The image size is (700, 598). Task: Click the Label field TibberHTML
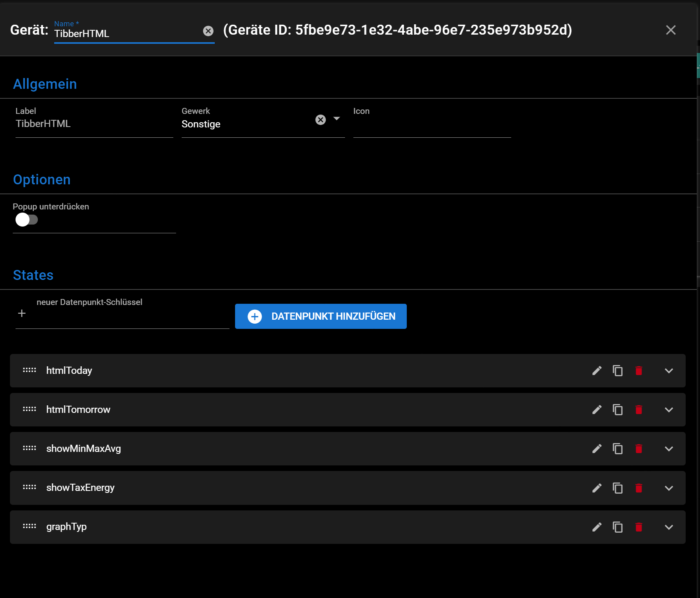click(x=94, y=124)
